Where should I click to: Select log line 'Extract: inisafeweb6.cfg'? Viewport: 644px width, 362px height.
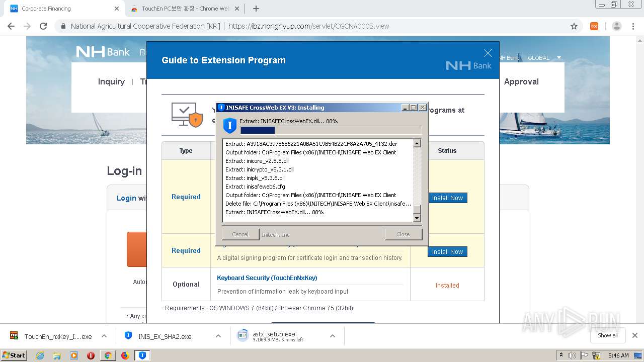[x=255, y=187]
